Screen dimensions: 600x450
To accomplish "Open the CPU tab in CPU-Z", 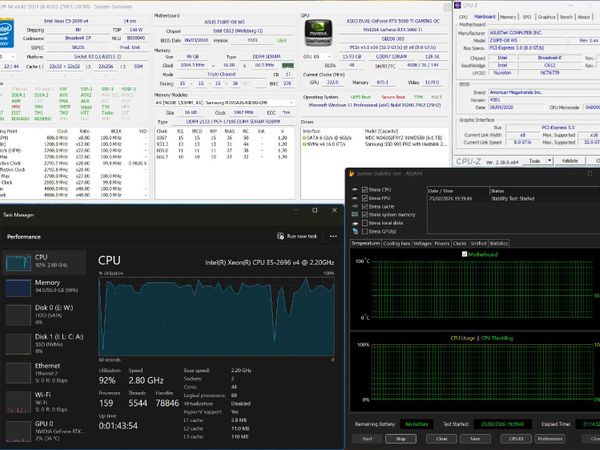I will coord(463,17).
